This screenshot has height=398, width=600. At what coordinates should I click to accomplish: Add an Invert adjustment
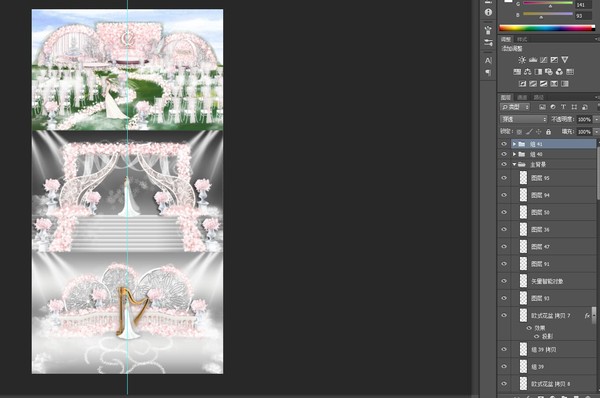pos(522,83)
